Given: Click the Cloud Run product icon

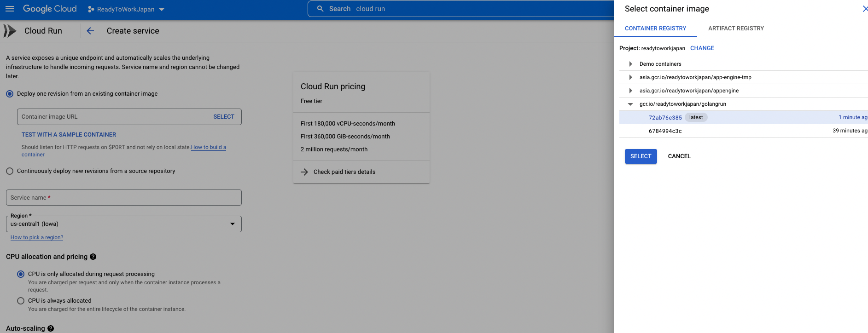Looking at the screenshot, I should tap(10, 31).
